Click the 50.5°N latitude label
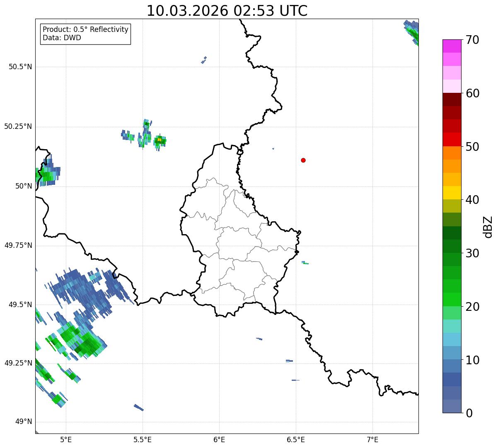The image size is (498, 448). pos(20,67)
